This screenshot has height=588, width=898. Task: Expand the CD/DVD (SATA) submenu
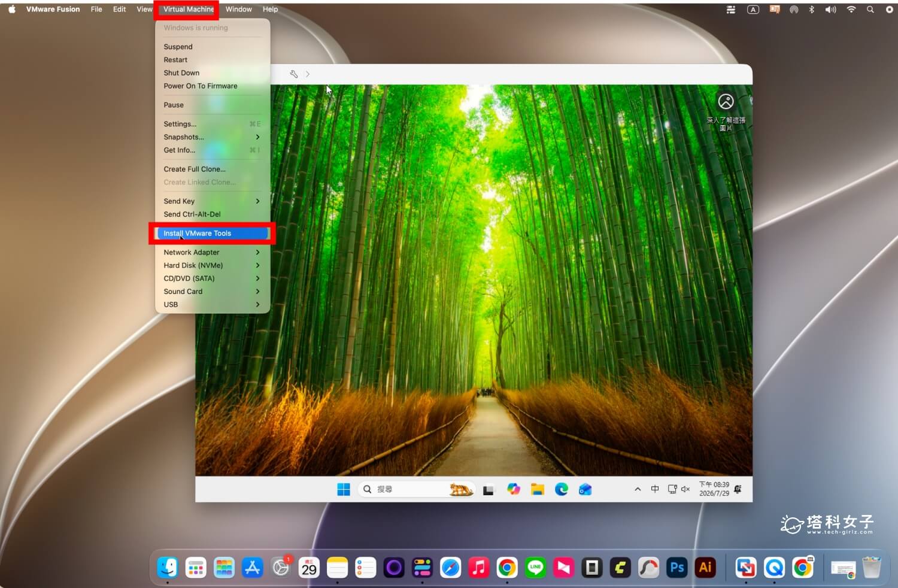[213, 278]
